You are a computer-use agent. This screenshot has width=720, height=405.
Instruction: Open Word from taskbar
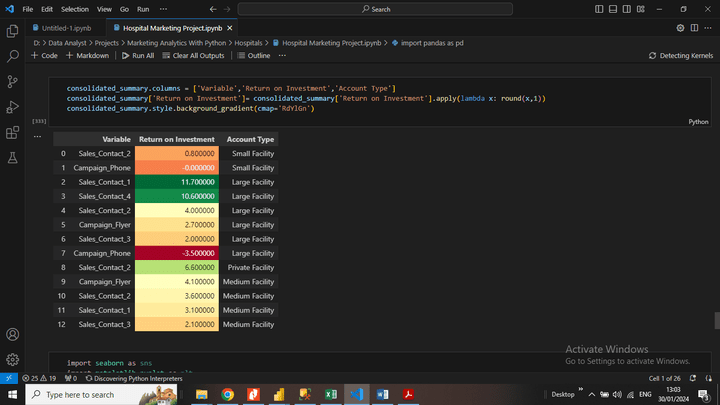[382, 394]
